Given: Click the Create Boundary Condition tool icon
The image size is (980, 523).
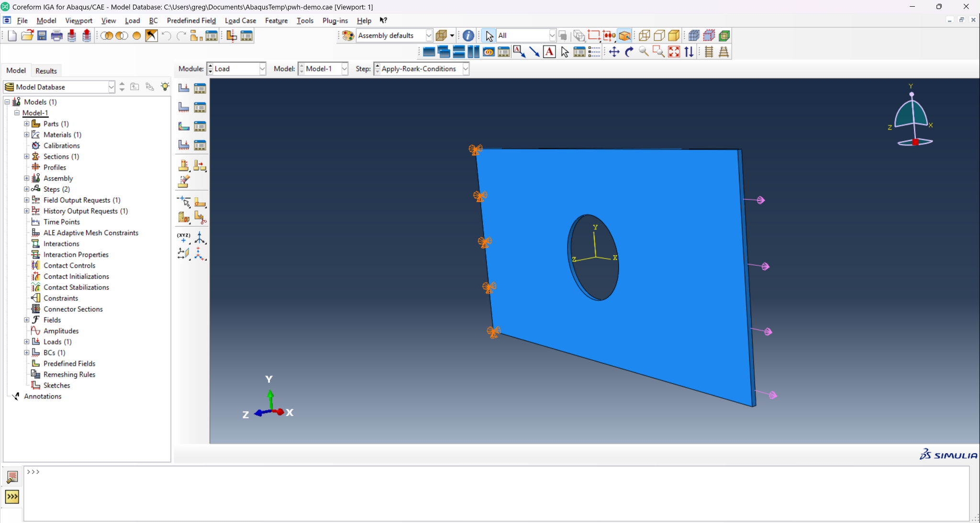Looking at the screenshot, I should tap(184, 107).
